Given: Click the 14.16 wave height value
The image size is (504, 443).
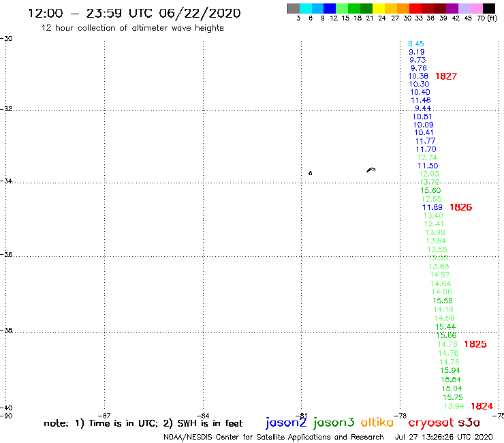Looking at the screenshot, I should point(443,309).
